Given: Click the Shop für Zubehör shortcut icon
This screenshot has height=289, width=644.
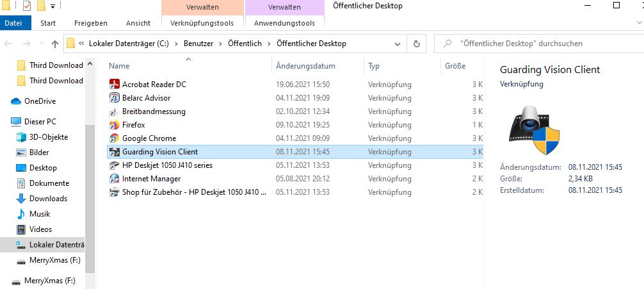Looking at the screenshot, I should 114,192.
